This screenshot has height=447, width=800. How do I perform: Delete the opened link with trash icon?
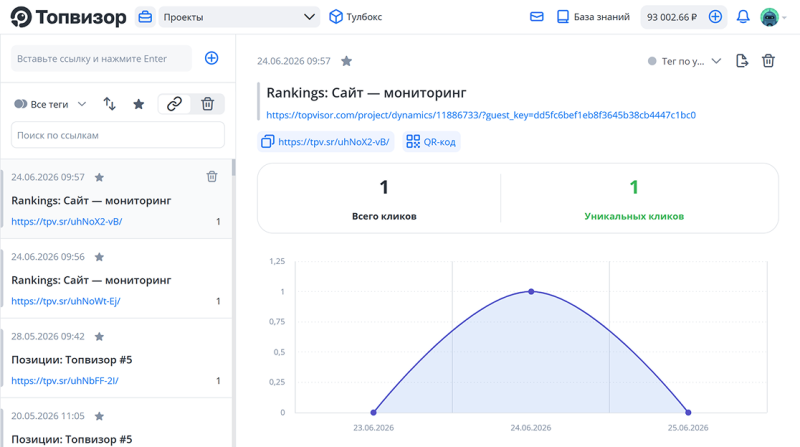pyautogui.click(x=768, y=61)
